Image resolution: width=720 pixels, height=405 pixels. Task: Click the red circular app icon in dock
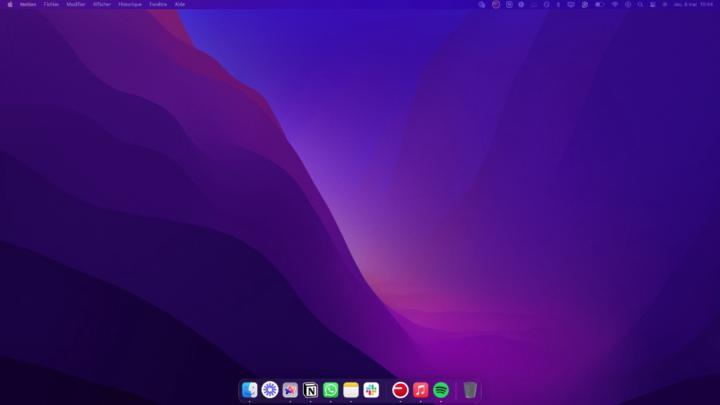tap(400, 390)
